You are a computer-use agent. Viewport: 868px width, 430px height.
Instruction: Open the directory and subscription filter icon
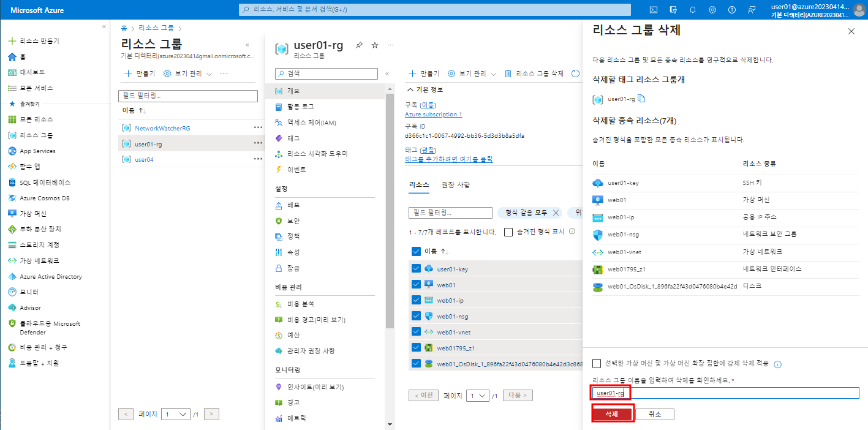click(x=673, y=10)
